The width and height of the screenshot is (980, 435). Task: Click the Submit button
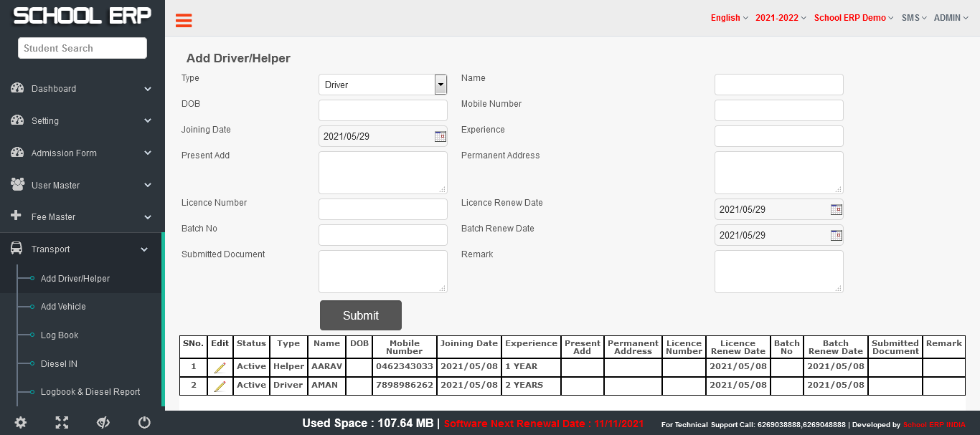360,315
